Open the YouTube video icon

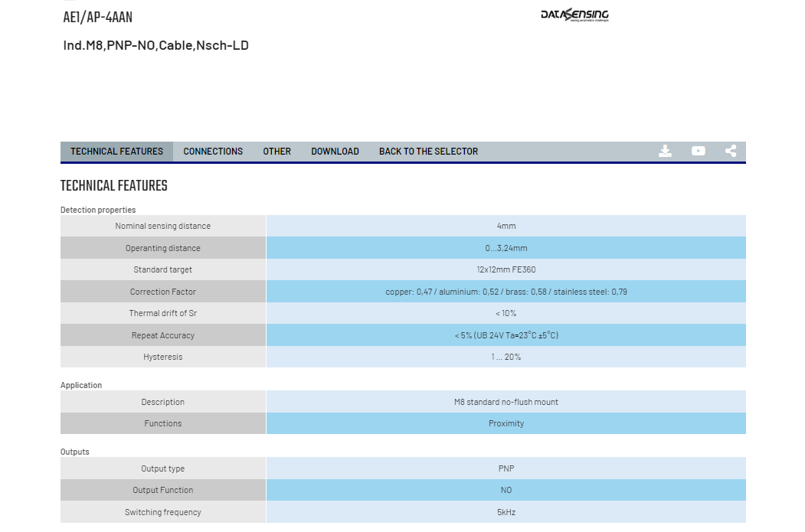[699, 151]
